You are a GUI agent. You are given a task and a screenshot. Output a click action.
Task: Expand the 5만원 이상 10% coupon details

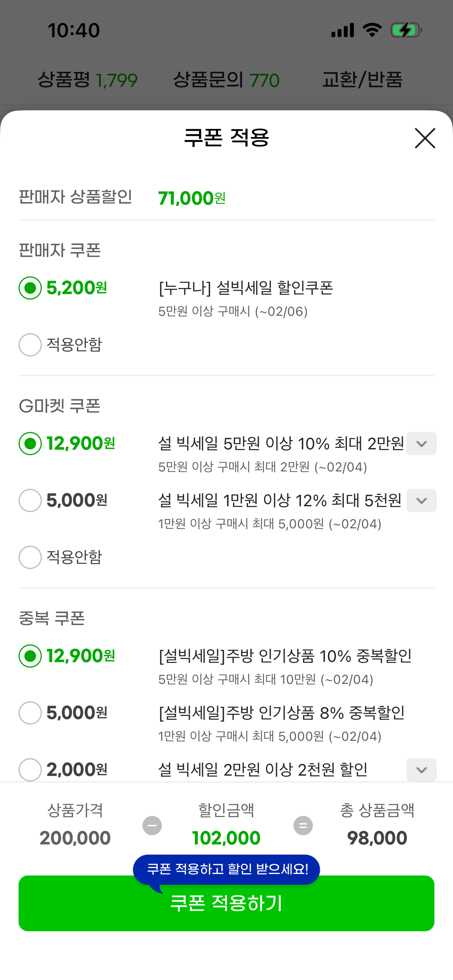pyautogui.click(x=421, y=444)
